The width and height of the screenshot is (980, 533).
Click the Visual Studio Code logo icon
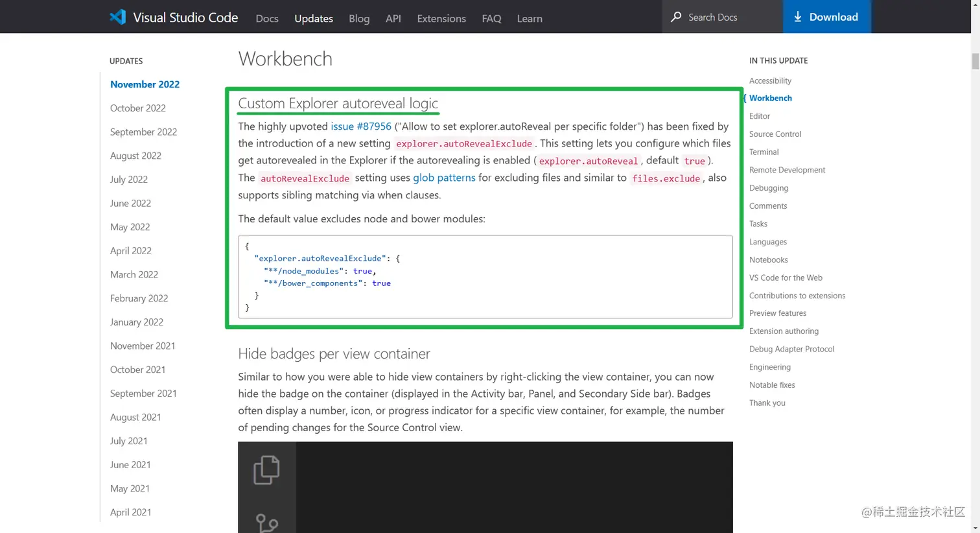(x=117, y=18)
